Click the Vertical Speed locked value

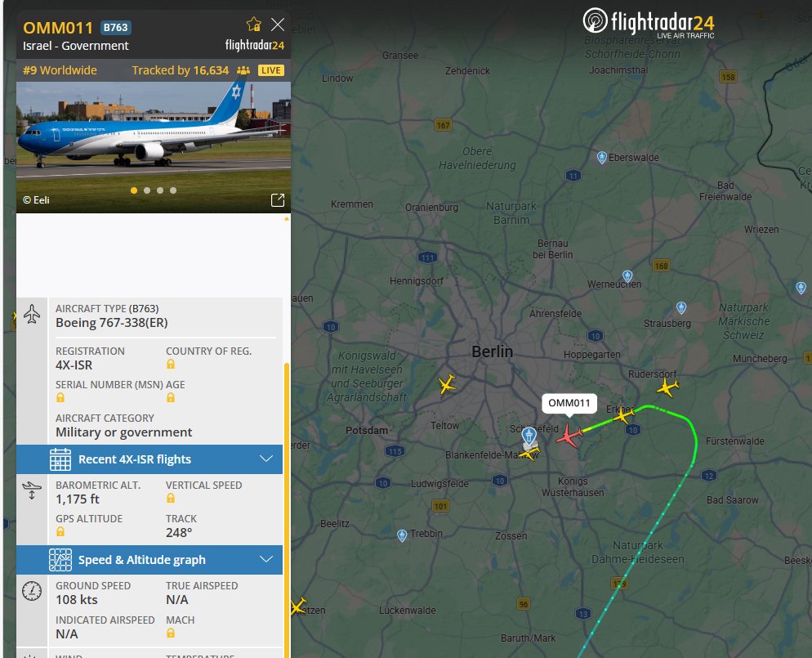click(x=171, y=499)
